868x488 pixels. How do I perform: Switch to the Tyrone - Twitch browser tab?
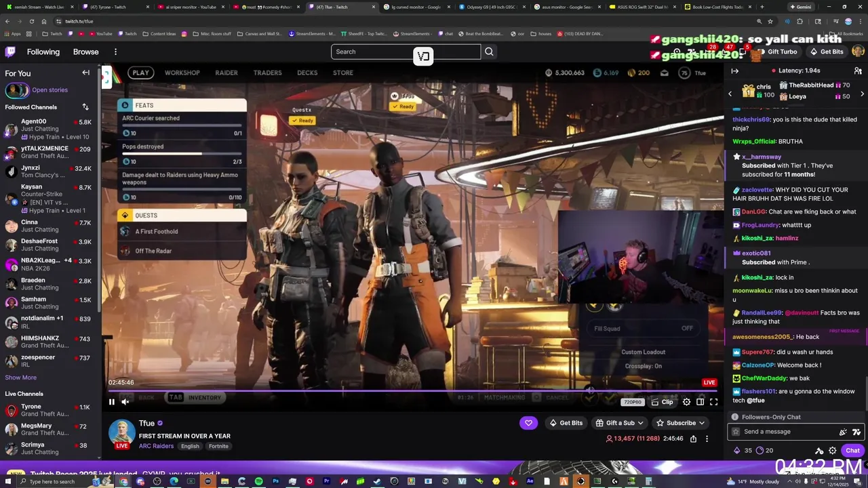tap(115, 7)
